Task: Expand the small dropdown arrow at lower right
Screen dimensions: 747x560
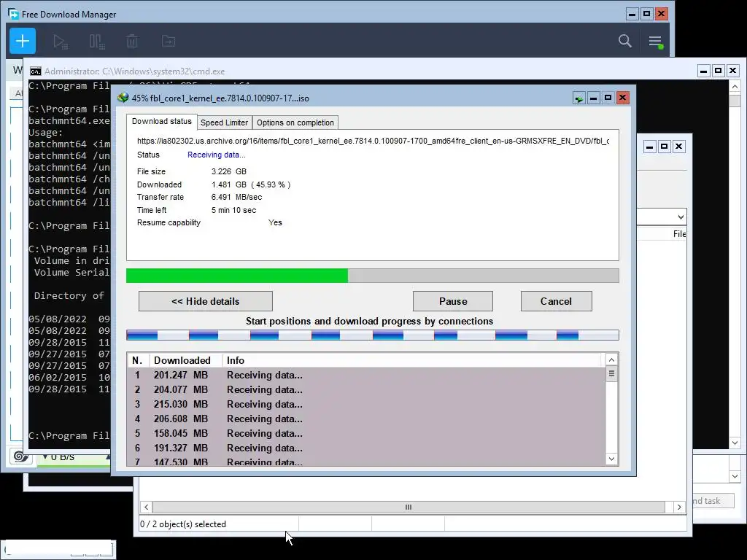Action: pos(735,476)
